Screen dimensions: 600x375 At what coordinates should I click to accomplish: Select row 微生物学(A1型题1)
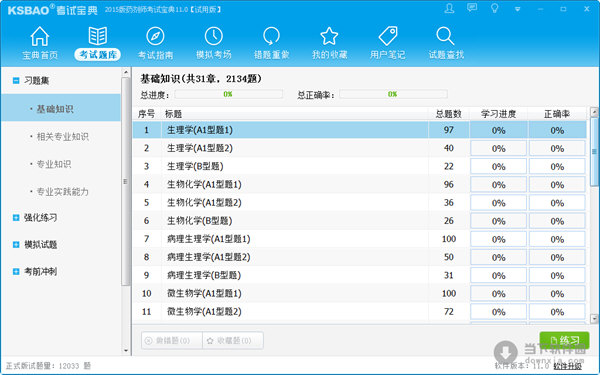tap(359, 293)
